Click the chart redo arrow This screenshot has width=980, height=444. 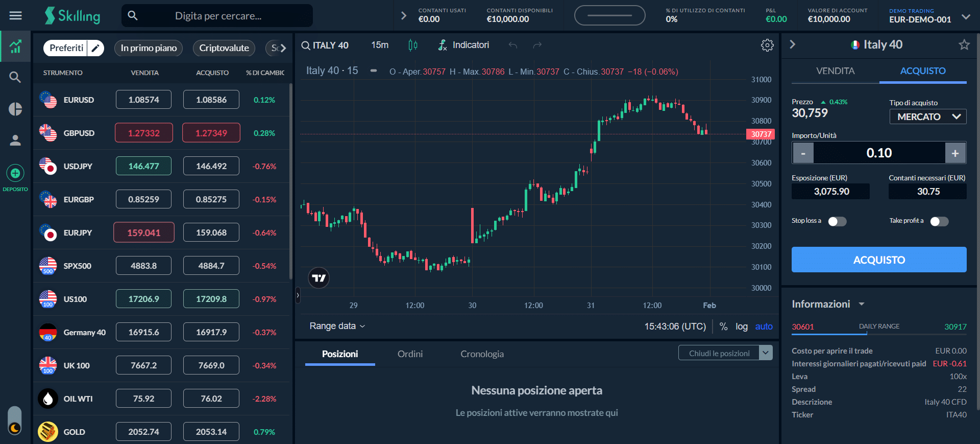(x=537, y=45)
